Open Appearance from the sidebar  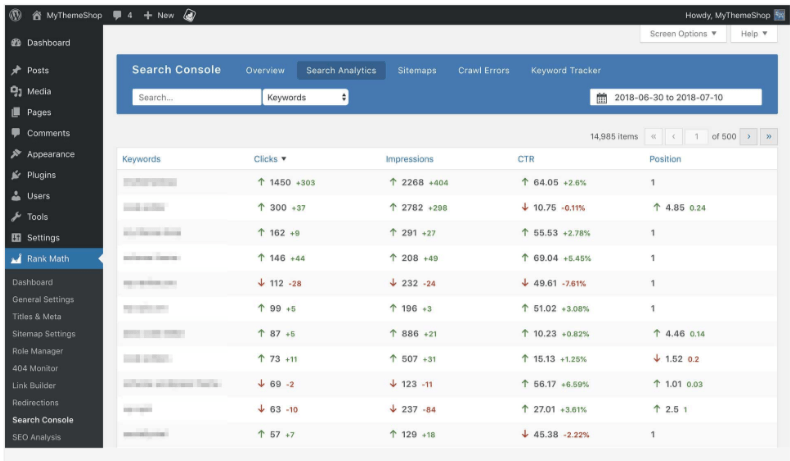tap(50, 154)
